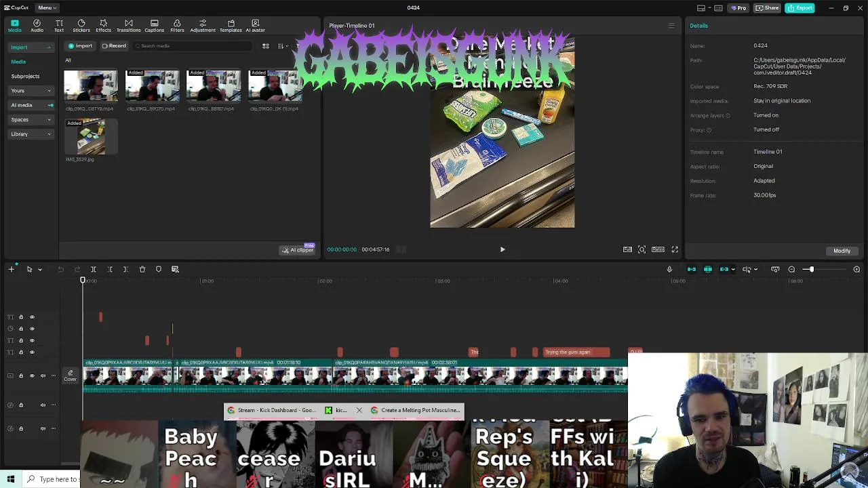Open the AI clipper tool
This screenshot has height=488, width=868.
point(298,250)
